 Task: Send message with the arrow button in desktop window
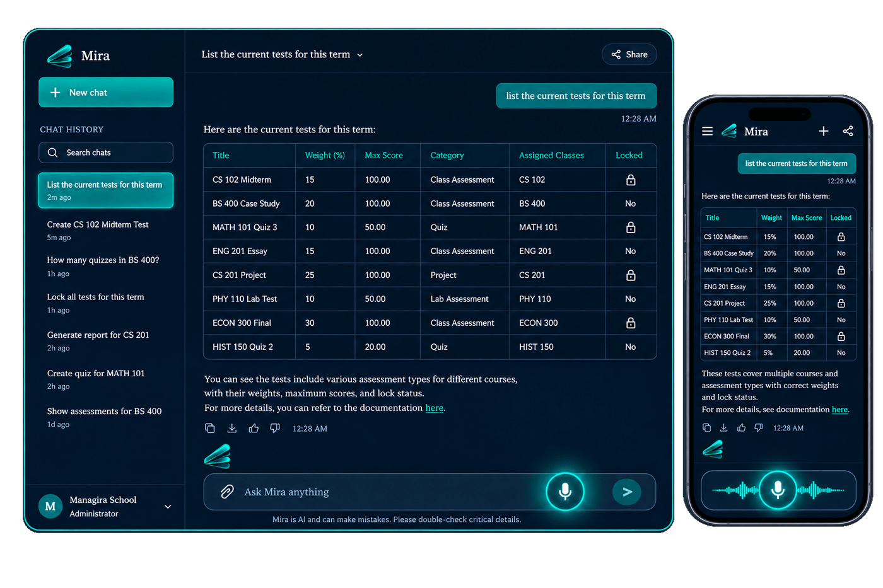(627, 492)
